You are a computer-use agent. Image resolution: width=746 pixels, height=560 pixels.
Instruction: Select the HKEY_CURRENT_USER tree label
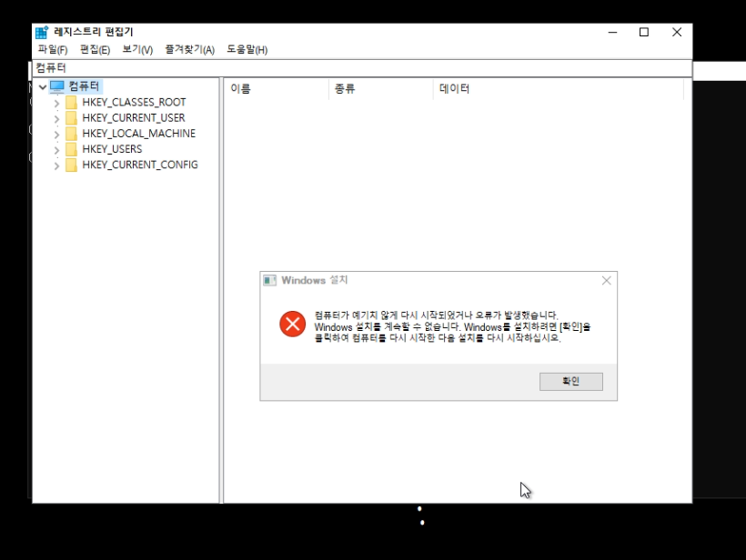coord(133,118)
